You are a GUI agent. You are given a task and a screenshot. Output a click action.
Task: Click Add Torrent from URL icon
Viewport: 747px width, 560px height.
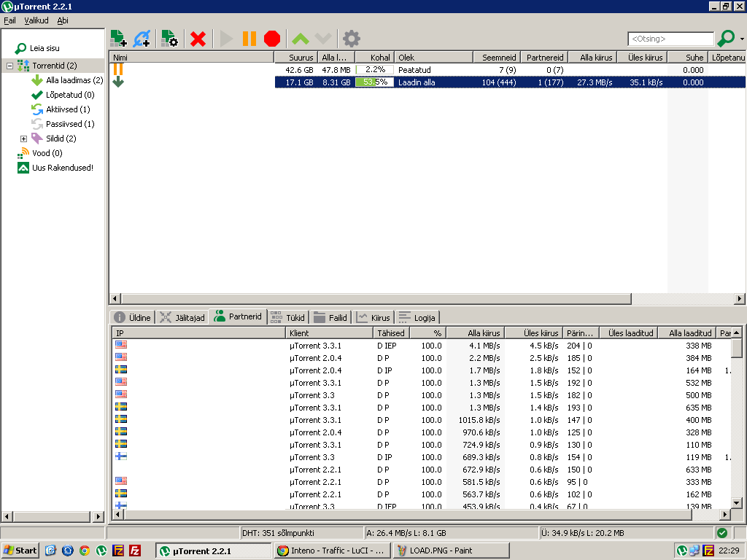click(x=142, y=39)
